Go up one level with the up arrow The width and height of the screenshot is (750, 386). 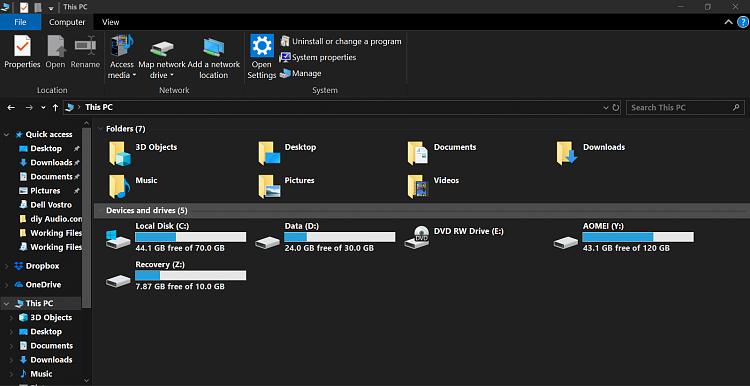pyautogui.click(x=55, y=108)
